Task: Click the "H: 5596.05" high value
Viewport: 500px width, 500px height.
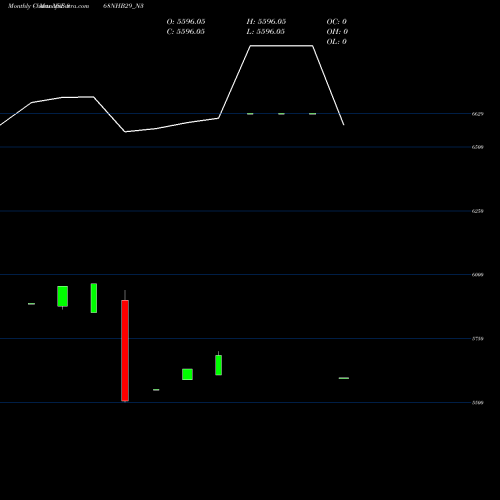Action: point(266,22)
